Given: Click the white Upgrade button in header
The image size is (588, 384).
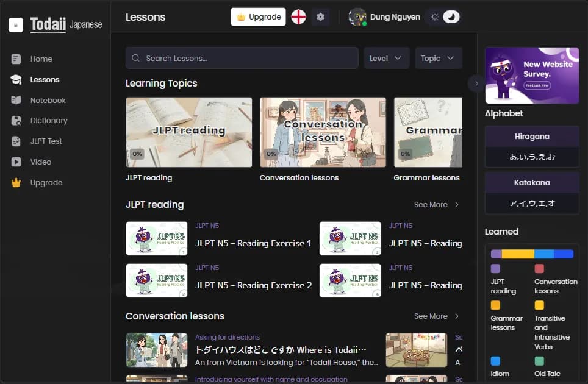Looking at the screenshot, I should 258,17.
